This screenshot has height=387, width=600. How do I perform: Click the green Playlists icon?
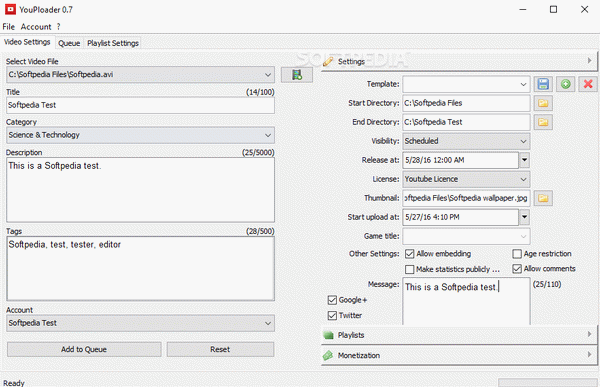point(328,335)
